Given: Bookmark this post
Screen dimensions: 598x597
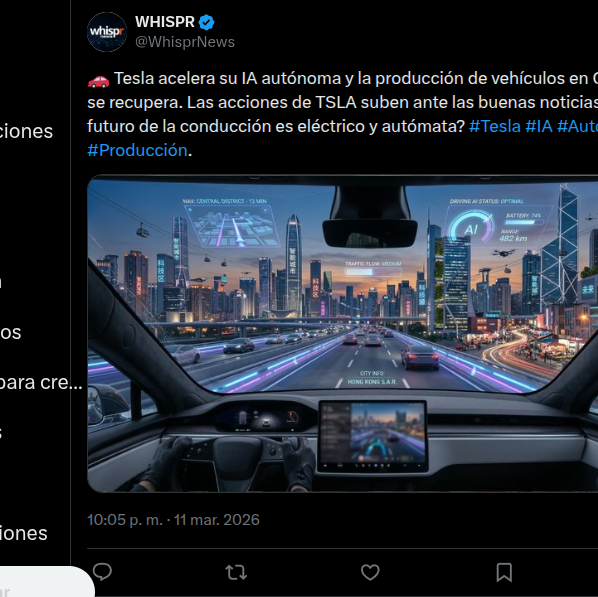Looking at the screenshot, I should coord(504,572).
